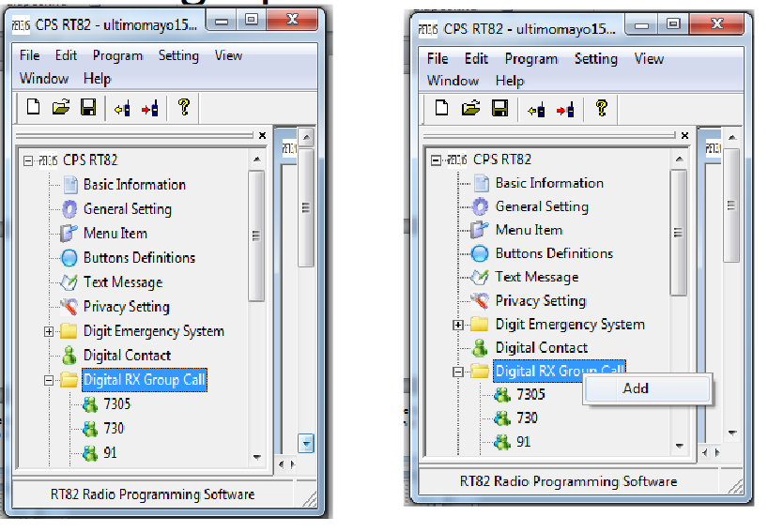Collapse CPS RT82 root node in right window

436,160
